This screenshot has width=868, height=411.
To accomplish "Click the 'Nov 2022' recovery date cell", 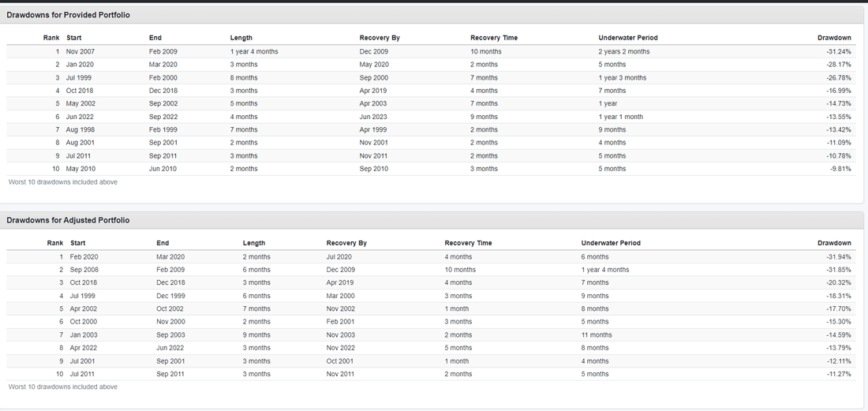I will click(340, 348).
